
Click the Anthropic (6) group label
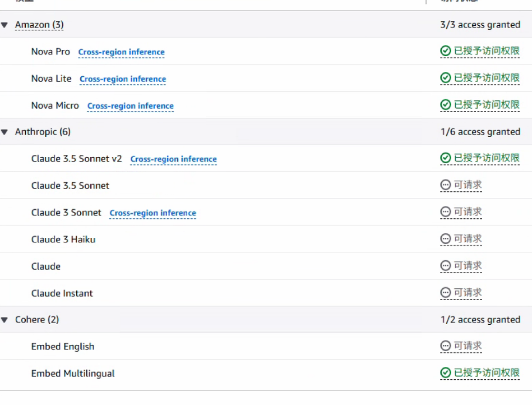(43, 132)
